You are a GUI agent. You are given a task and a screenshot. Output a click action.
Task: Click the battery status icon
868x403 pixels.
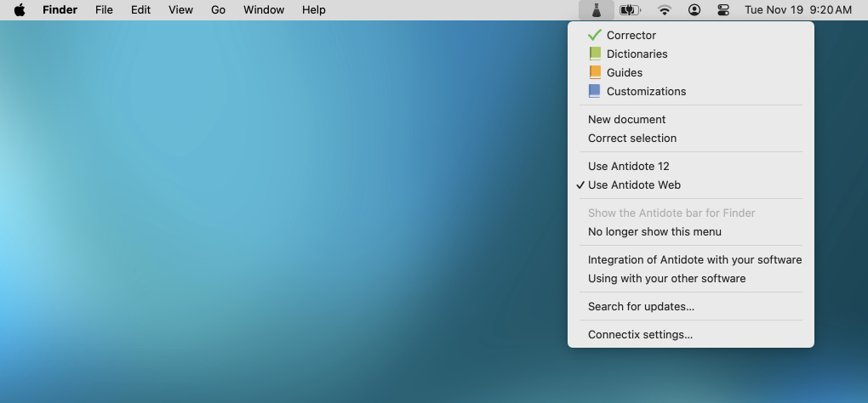pyautogui.click(x=630, y=10)
